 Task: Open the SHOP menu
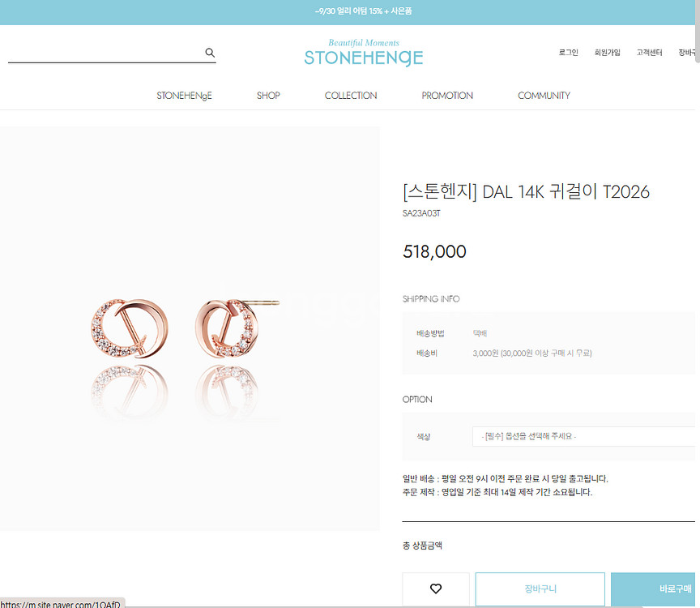coord(268,96)
